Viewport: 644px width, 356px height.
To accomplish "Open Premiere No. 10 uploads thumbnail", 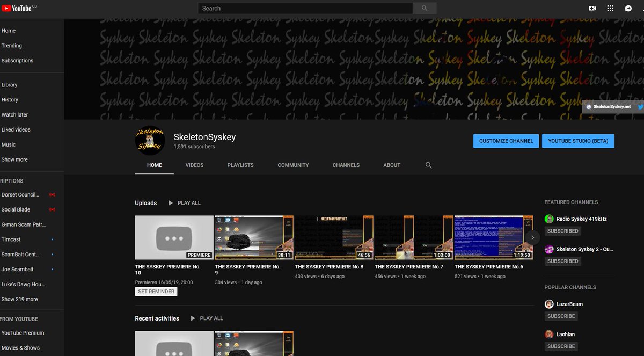I will point(174,238).
